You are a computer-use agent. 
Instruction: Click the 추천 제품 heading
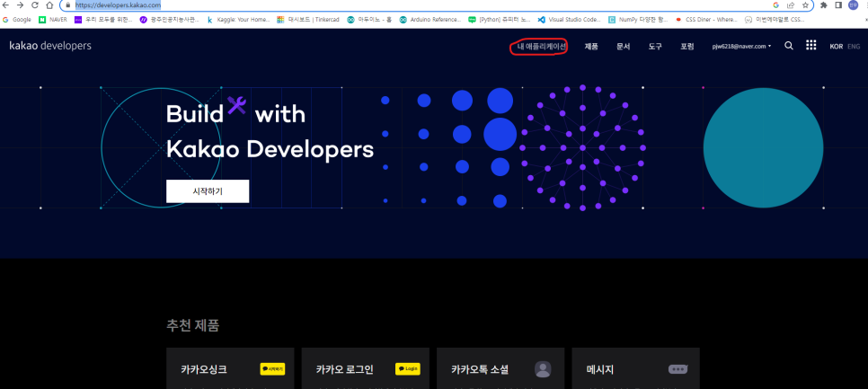point(192,325)
